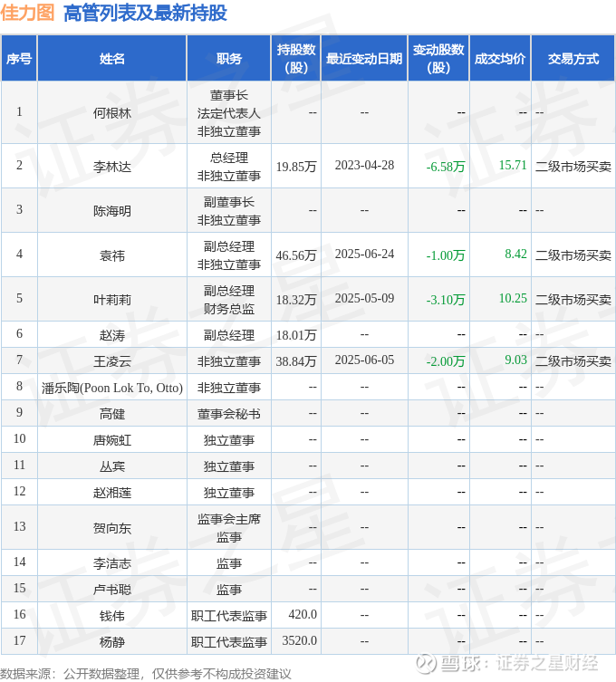Image resolution: width=616 pixels, height=682 pixels.
Task: Select 王凌云's holding 38.84万 cell
Action: (296, 361)
